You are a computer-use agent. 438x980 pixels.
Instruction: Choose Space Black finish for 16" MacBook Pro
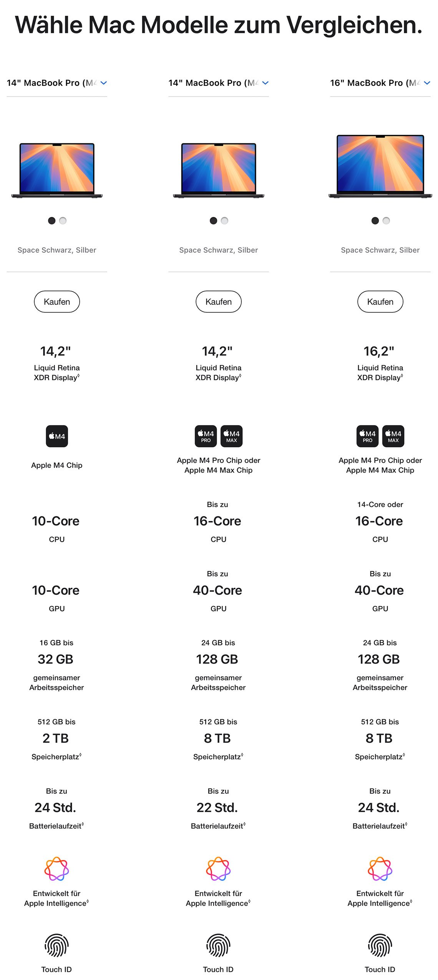(x=375, y=221)
